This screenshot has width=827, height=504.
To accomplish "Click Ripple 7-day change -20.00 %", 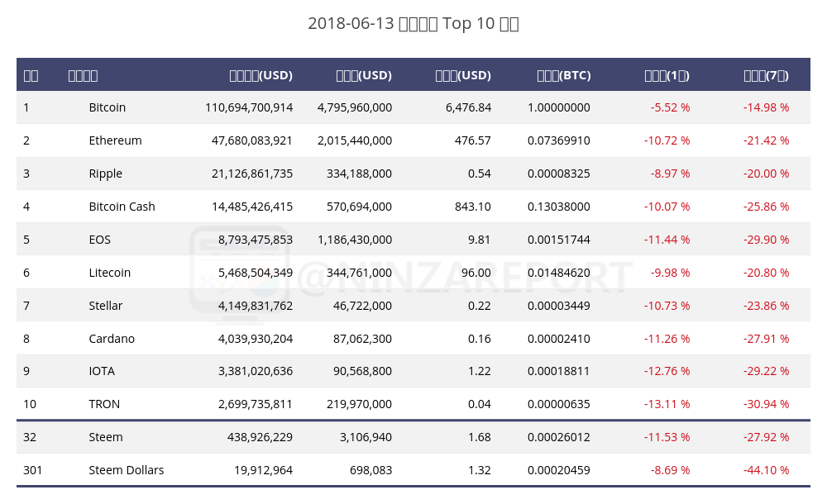I will (767, 174).
